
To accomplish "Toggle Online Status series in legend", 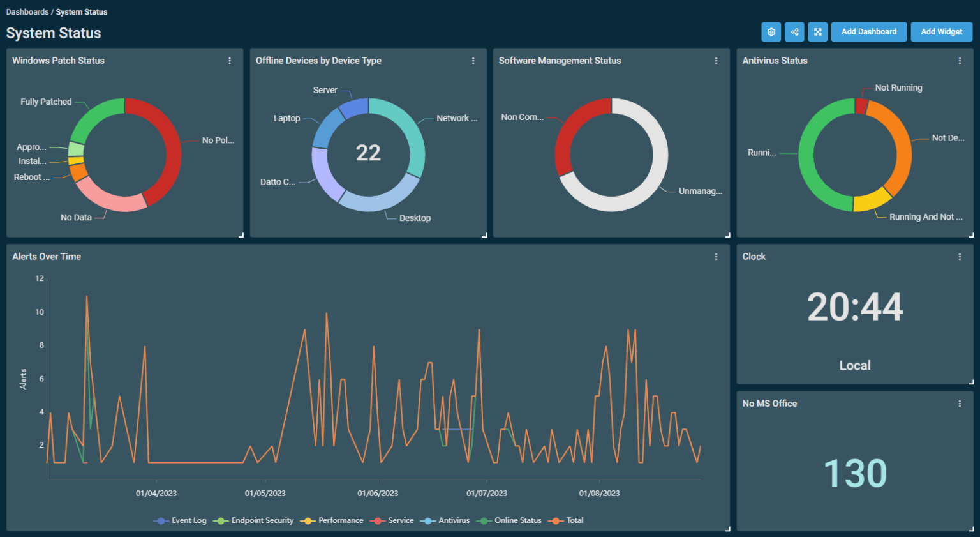I will [509, 520].
